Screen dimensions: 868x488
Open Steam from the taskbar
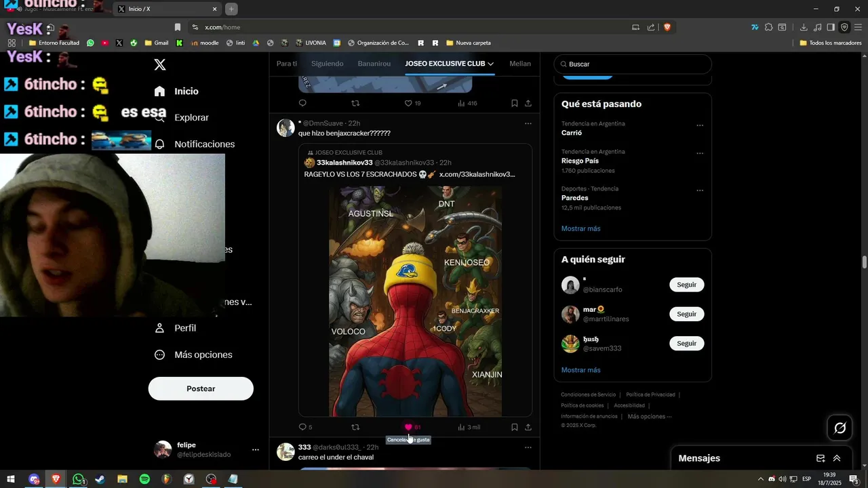point(100,479)
